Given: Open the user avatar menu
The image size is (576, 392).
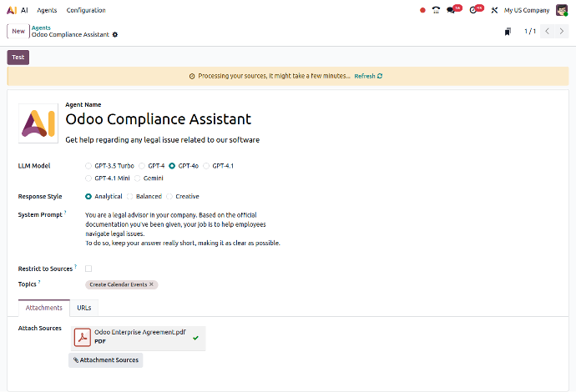Looking at the screenshot, I should (x=562, y=10).
